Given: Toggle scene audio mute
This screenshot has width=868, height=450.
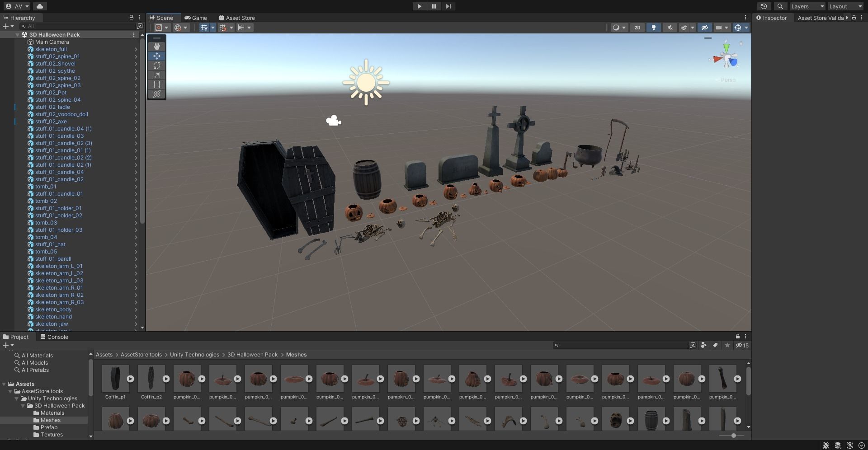Looking at the screenshot, I should coord(670,28).
